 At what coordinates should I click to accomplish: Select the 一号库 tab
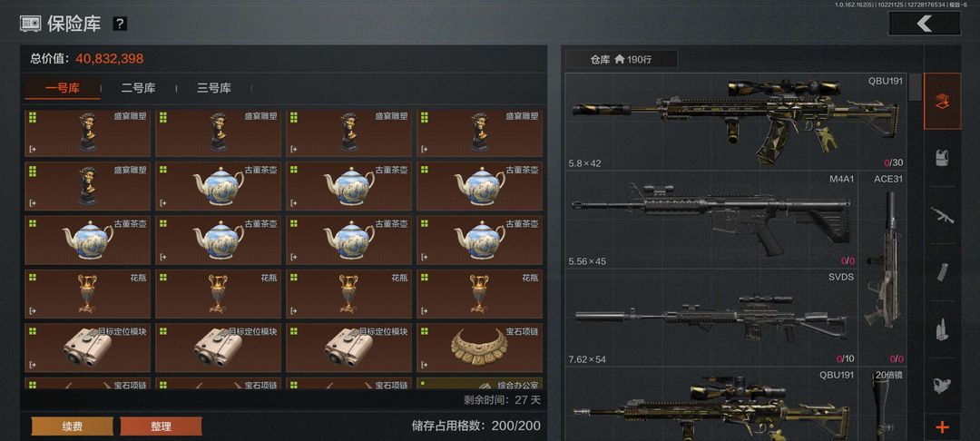point(63,88)
